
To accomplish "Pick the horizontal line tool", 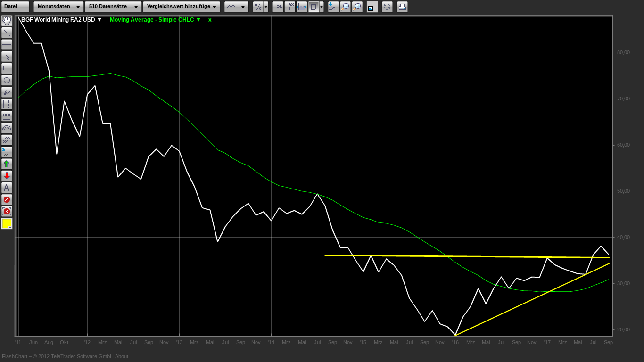I will pos(7,44).
